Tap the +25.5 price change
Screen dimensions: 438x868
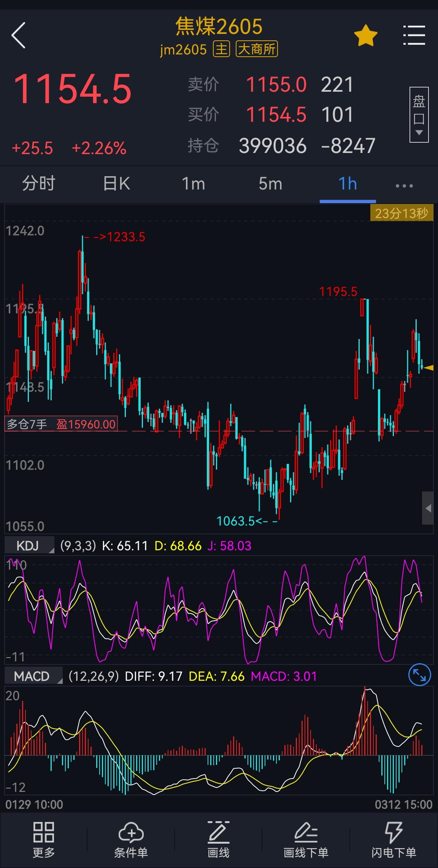(32, 148)
